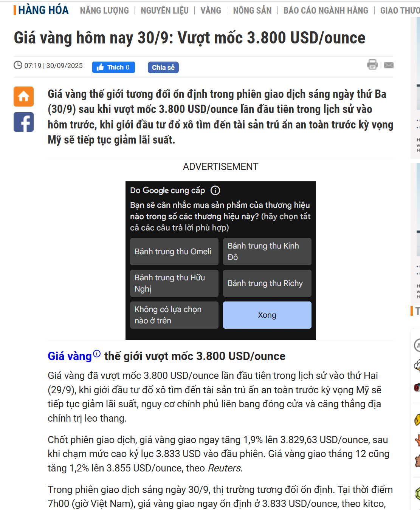
Task: Open BÁO CÁO NGÀNH HÀNG menu
Action: click(x=326, y=11)
